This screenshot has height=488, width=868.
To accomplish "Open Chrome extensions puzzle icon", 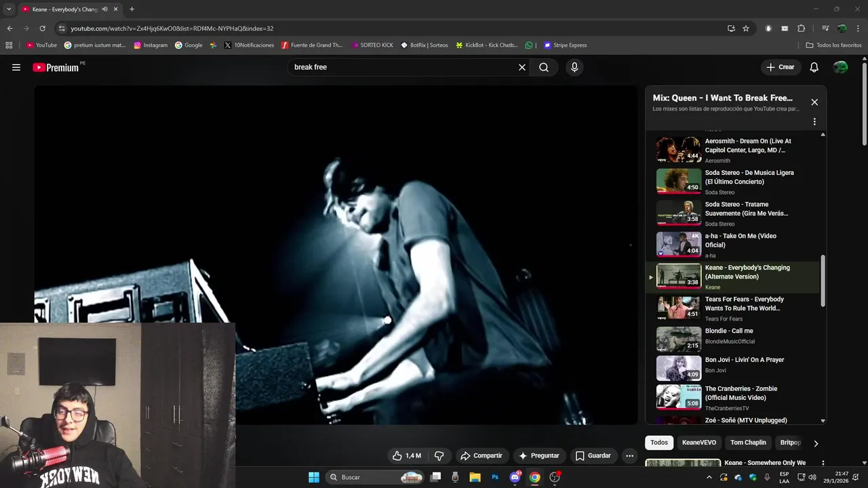I will tap(801, 28).
